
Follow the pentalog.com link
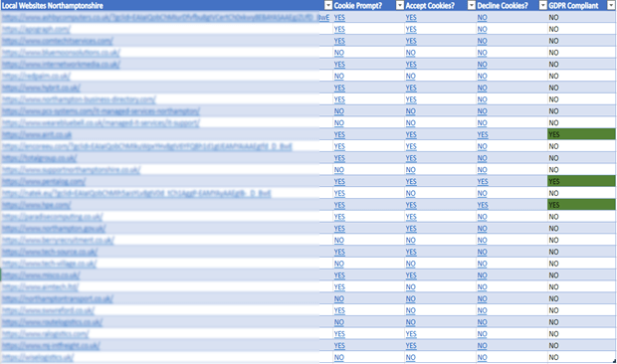tap(44, 182)
